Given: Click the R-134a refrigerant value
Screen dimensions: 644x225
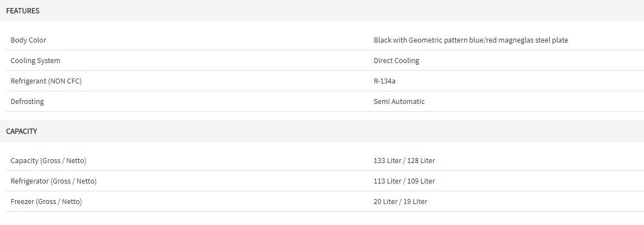Looking at the screenshot, I should (x=385, y=81).
